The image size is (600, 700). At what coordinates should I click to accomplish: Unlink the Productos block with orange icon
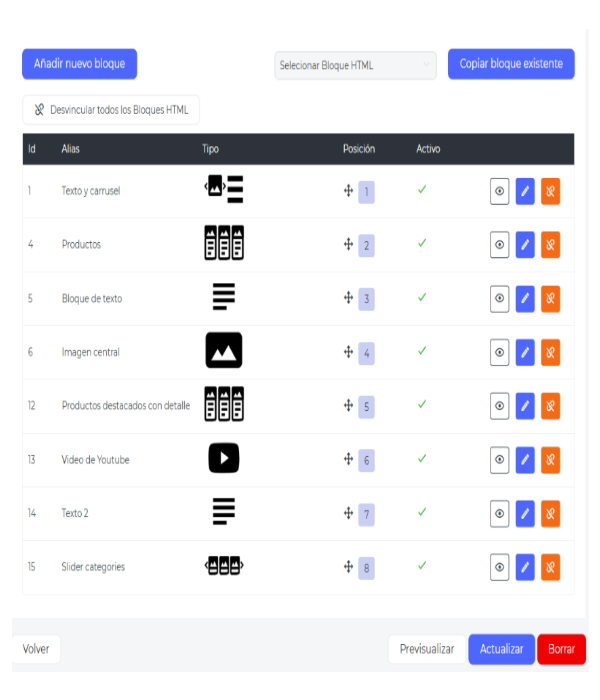(x=550, y=245)
